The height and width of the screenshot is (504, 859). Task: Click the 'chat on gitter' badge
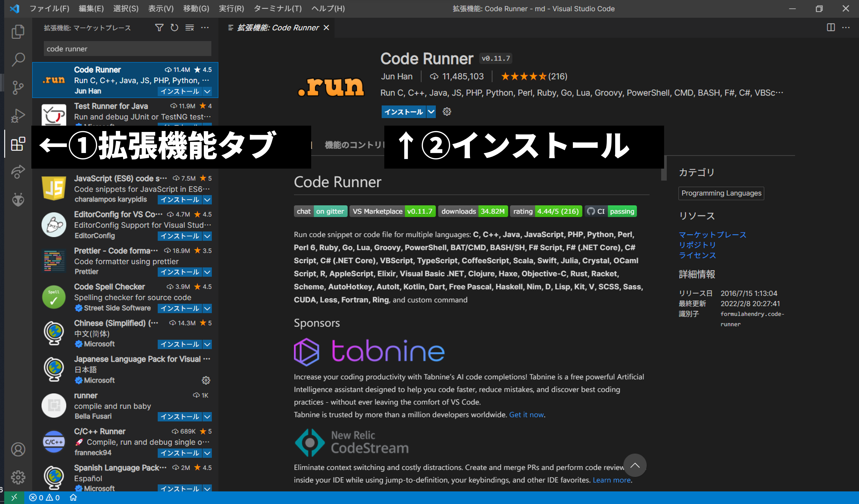tap(320, 211)
